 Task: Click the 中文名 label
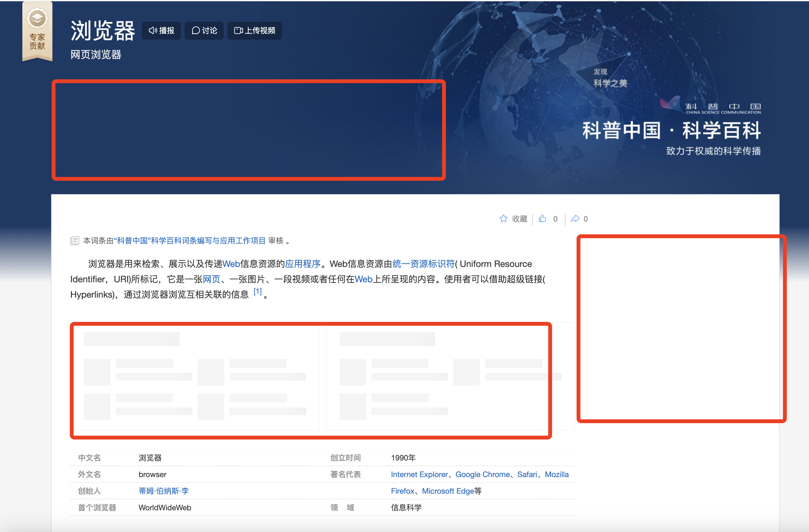point(89,458)
